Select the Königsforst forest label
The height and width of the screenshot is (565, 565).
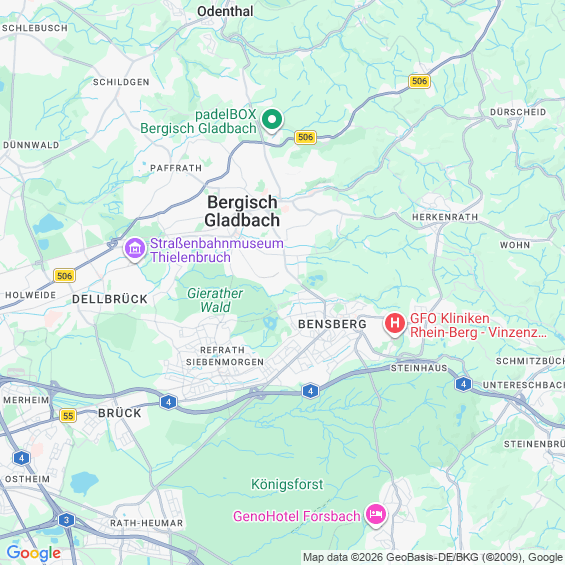(287, 485)
